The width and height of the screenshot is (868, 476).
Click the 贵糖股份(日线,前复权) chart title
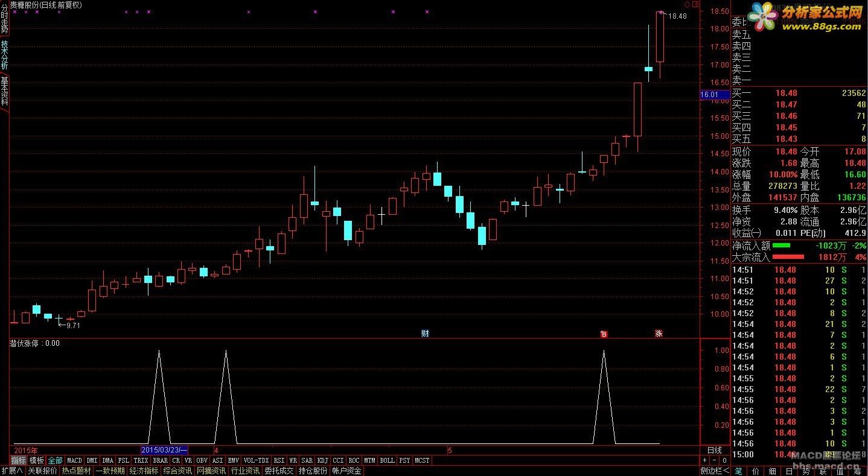(x=46, y=4)
